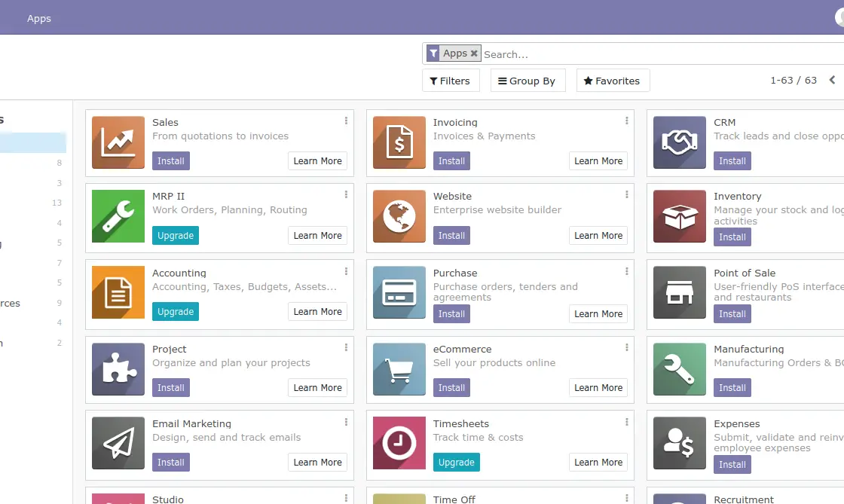Go to previous page with pager arrow
The width and height of the screenshot is (844, 504).
(832, 80)
